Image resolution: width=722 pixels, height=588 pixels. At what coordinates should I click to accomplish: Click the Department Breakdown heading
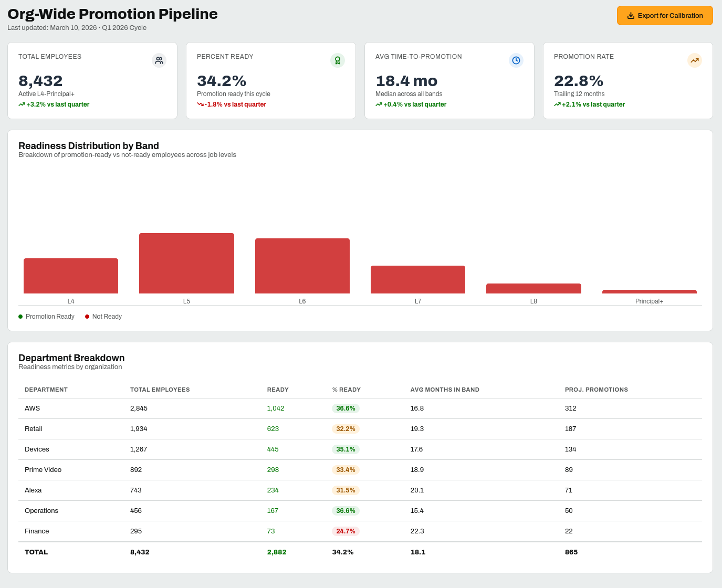71,358
